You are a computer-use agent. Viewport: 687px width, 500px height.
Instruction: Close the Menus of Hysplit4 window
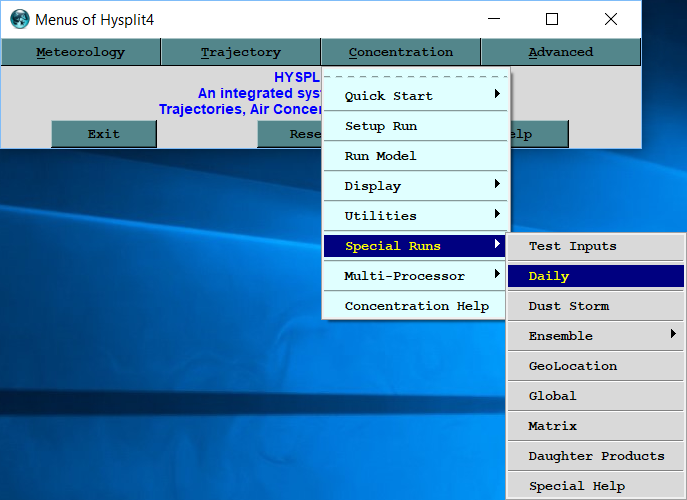(611, 19)
